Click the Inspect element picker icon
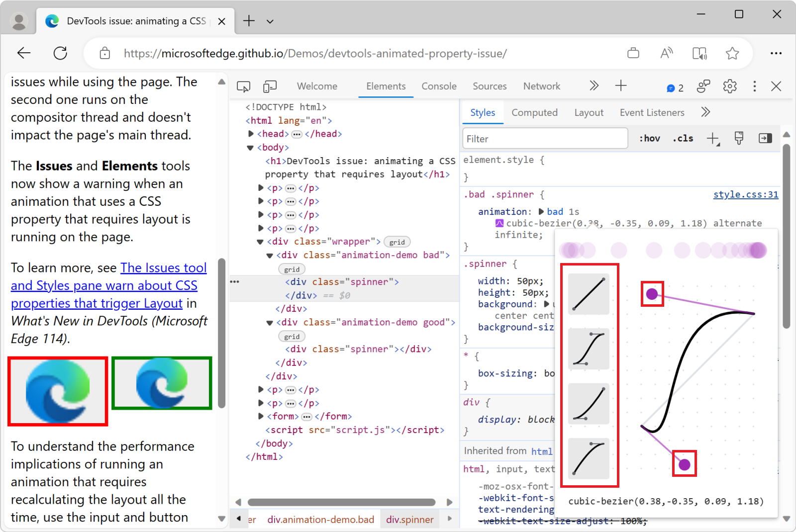 [x=243, y=87]
